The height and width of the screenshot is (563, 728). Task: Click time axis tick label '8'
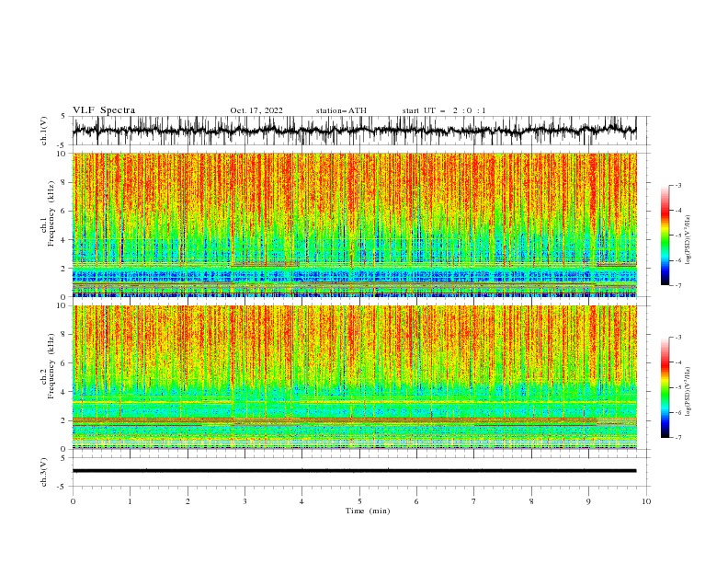(531, 501)
